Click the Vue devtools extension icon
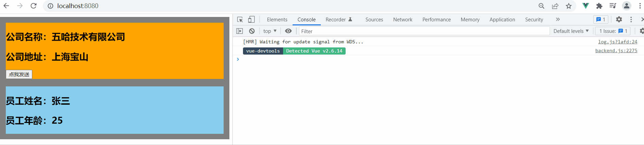This screenshot has height=145, width=644. tap(586, 6)
